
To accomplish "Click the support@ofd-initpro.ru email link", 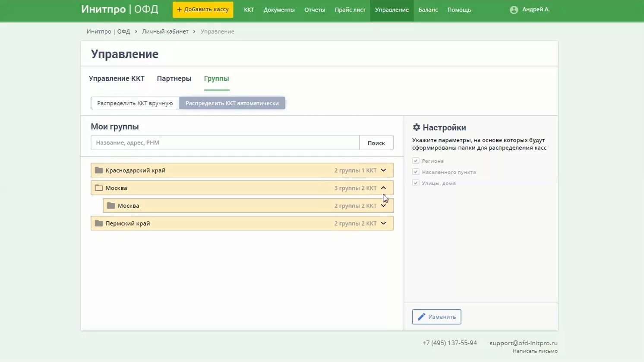I will 524,343.
